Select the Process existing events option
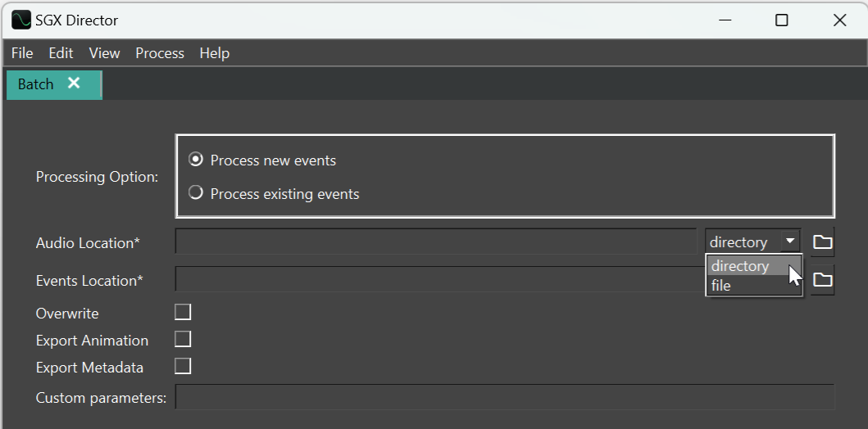This screenshot has height=429, width=868. tap(196, 194)
